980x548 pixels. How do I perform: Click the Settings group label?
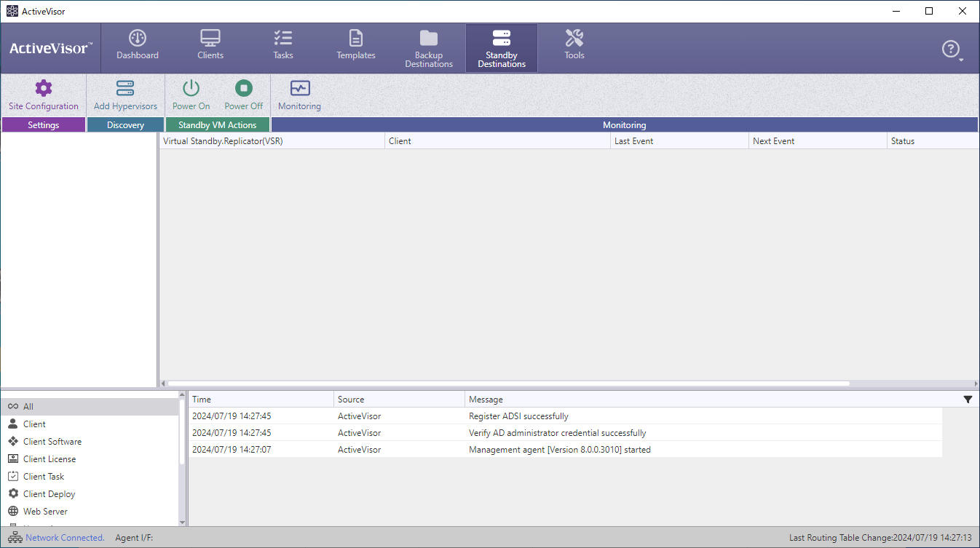(x=44, y=125)
